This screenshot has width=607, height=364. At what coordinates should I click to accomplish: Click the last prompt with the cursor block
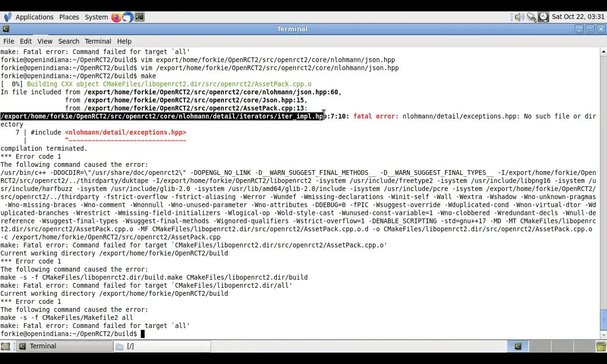click(x=73, y=334)
